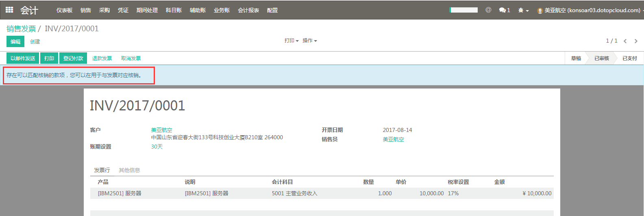Image resolution: width=644 pixels, height=216 pixels.
Task: Open the apps grid menu icon
Action: coord(9,10)
